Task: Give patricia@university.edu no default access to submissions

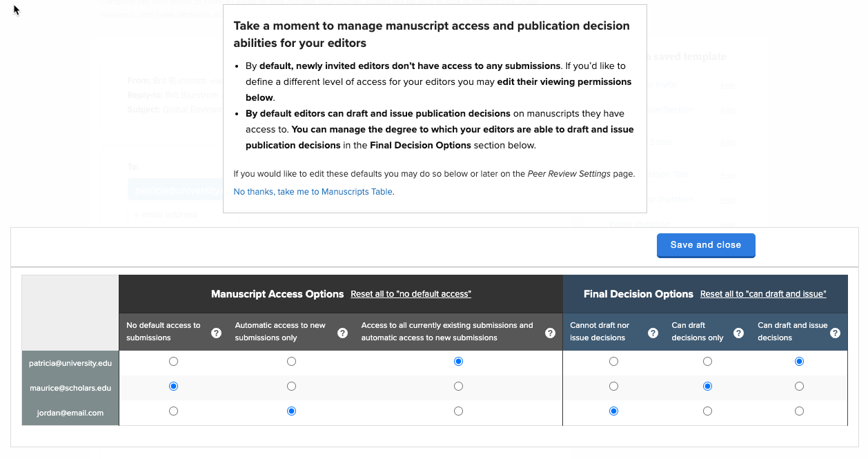Action: point(173,361)
